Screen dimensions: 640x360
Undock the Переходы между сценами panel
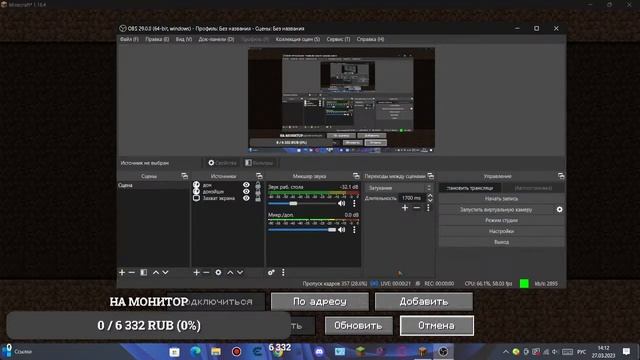tap(431, 176)
